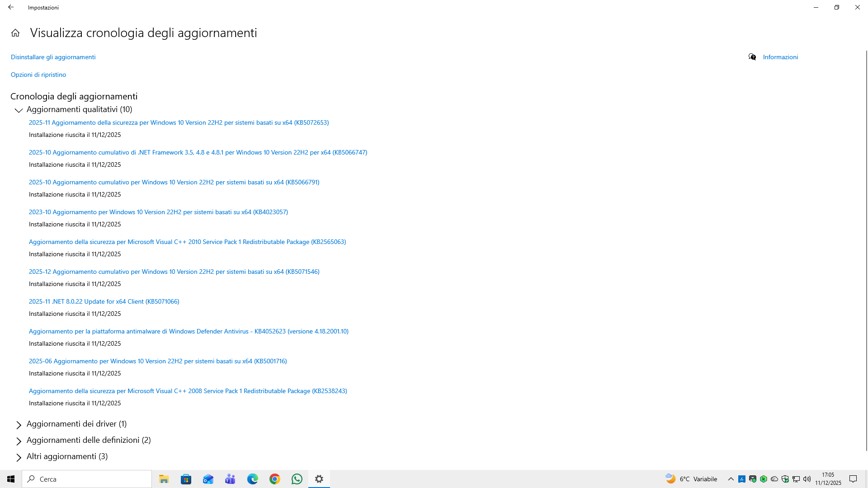Open Windows Defender Antivirus KB4052623 link
This screenshot has width=868, height=488.
189,331
